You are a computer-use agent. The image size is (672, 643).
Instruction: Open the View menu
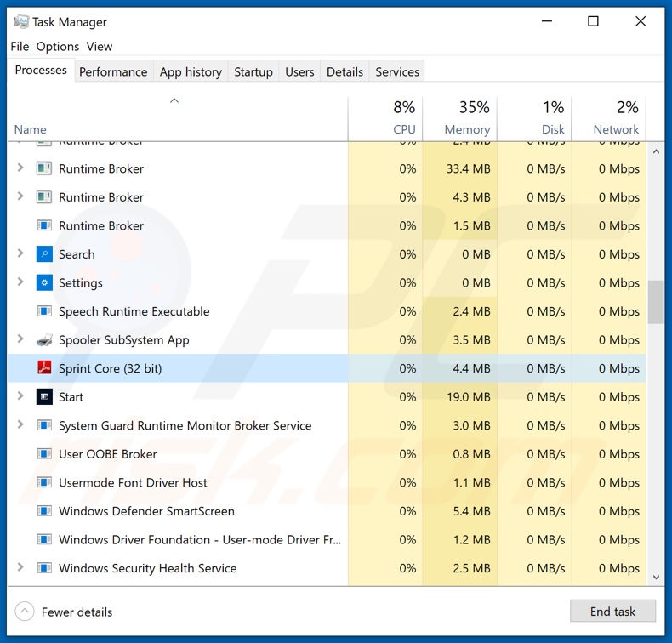(99, 46)
